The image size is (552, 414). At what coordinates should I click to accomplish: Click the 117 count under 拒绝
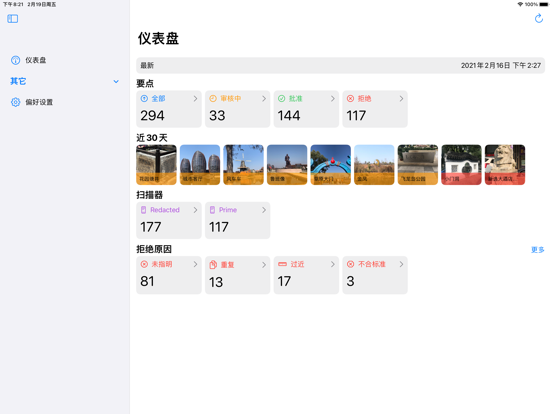356,116
